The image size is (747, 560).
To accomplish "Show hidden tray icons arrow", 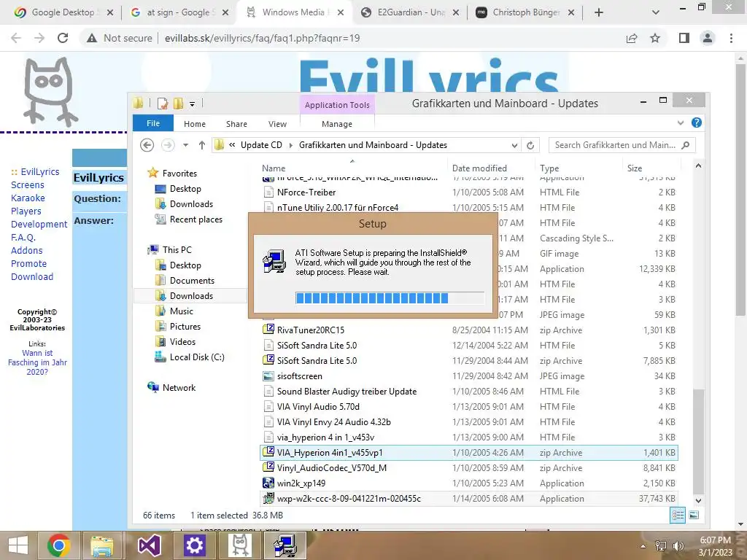I will pos(643,546).
